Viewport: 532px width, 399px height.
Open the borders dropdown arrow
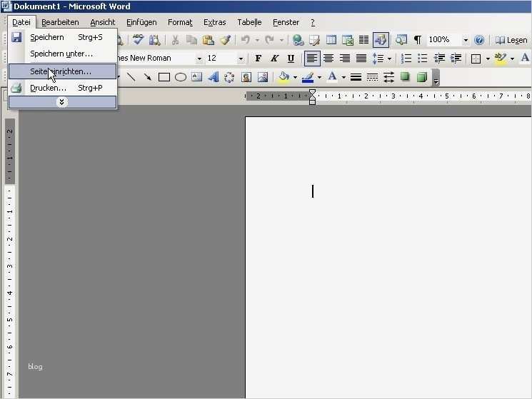(x=488, y=59)
